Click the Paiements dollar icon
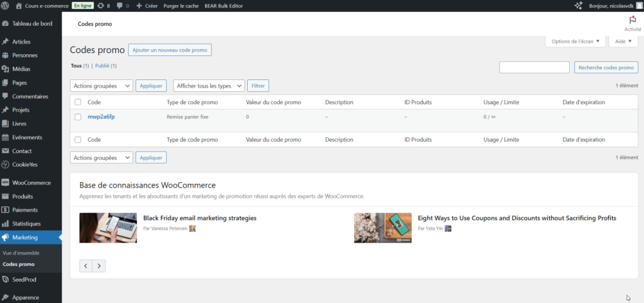The width and height of the screenshot is (644, 303). click(x=5, y=210)
